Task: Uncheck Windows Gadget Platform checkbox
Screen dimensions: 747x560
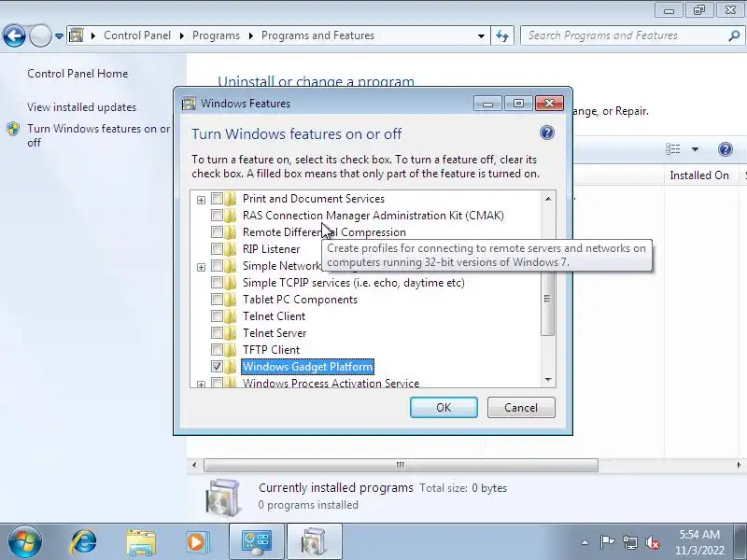Action: click(217, 367)
